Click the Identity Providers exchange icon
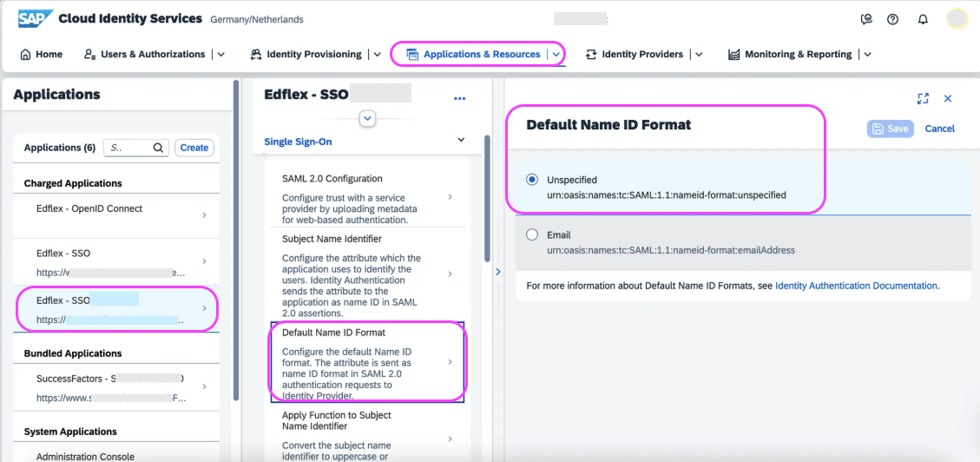 click(590, 55)
